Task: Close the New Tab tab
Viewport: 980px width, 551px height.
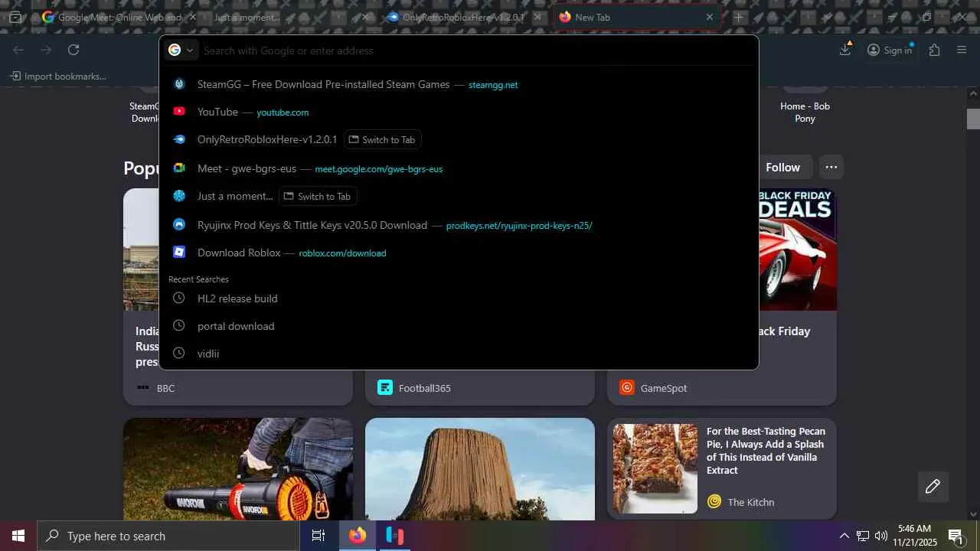Action: coord(710,17)
